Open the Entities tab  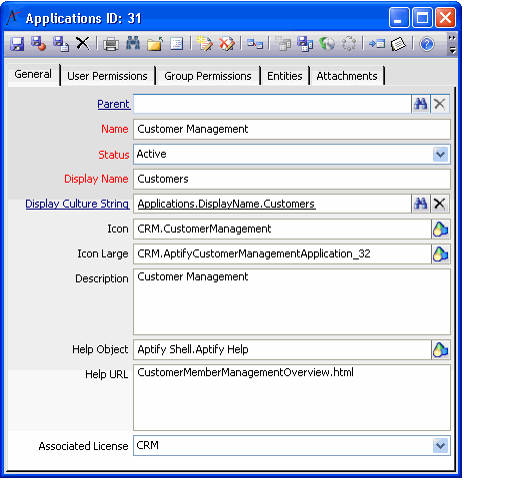point(285,76)
